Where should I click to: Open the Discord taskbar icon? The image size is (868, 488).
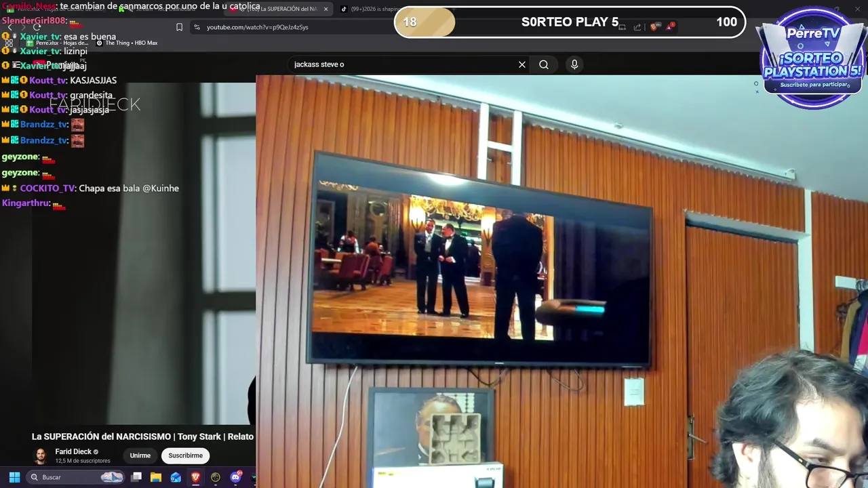point(235,477)
